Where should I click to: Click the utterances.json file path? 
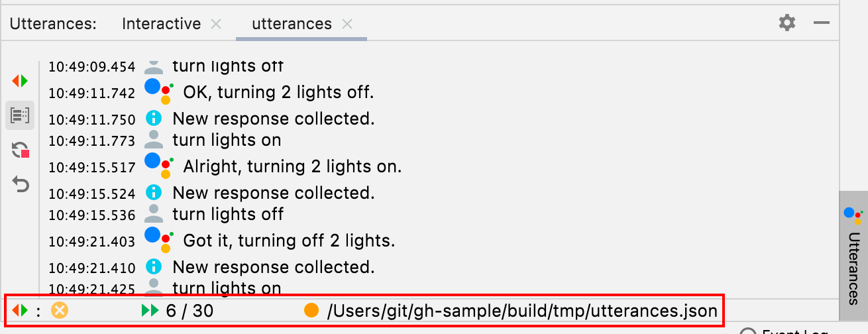click(522, 310)
